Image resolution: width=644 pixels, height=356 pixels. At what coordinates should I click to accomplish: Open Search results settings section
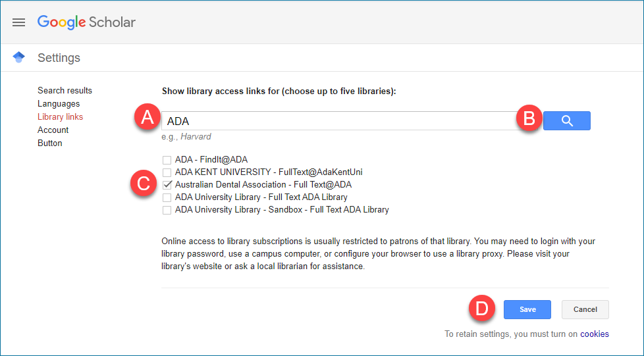(65, 91)
